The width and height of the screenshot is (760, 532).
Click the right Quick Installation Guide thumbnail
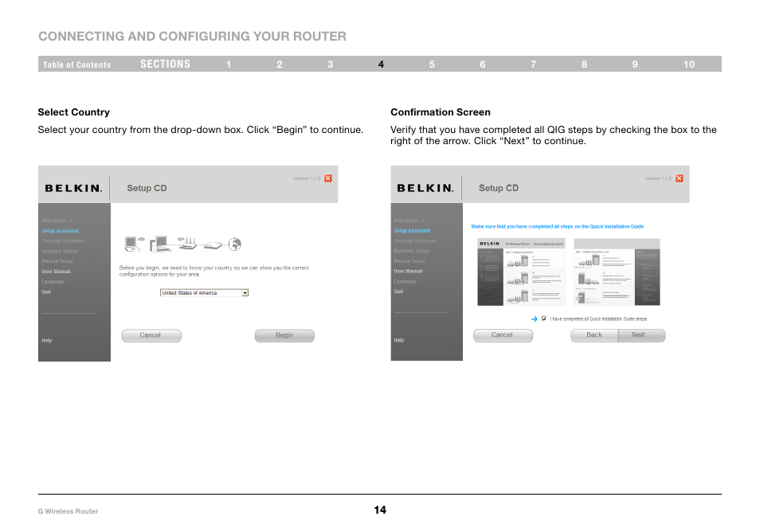point(617,272)
